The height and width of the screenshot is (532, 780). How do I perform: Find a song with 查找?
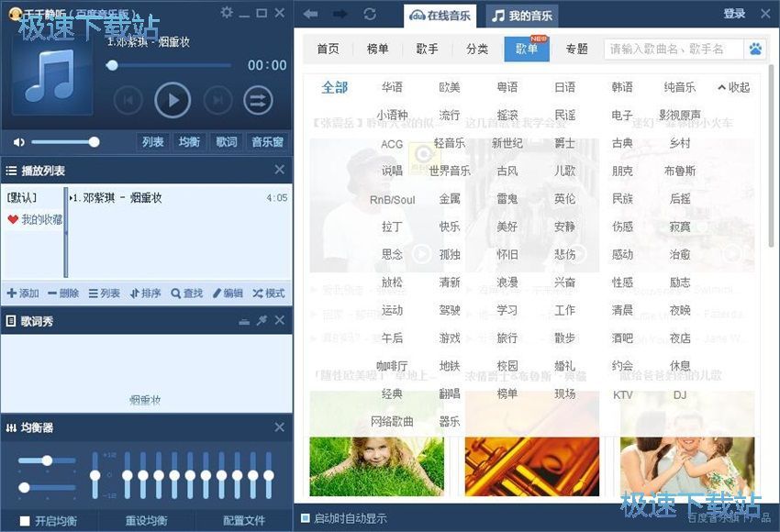[186, 294]
